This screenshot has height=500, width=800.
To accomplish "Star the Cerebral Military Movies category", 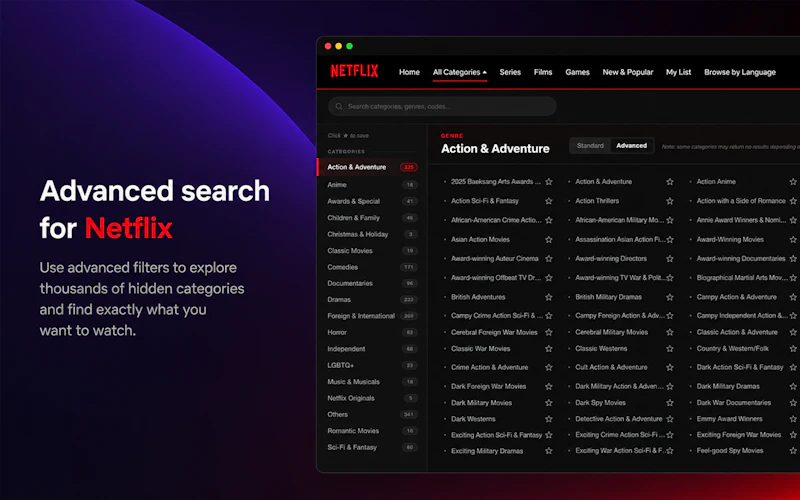I will [x=670, y=332].
